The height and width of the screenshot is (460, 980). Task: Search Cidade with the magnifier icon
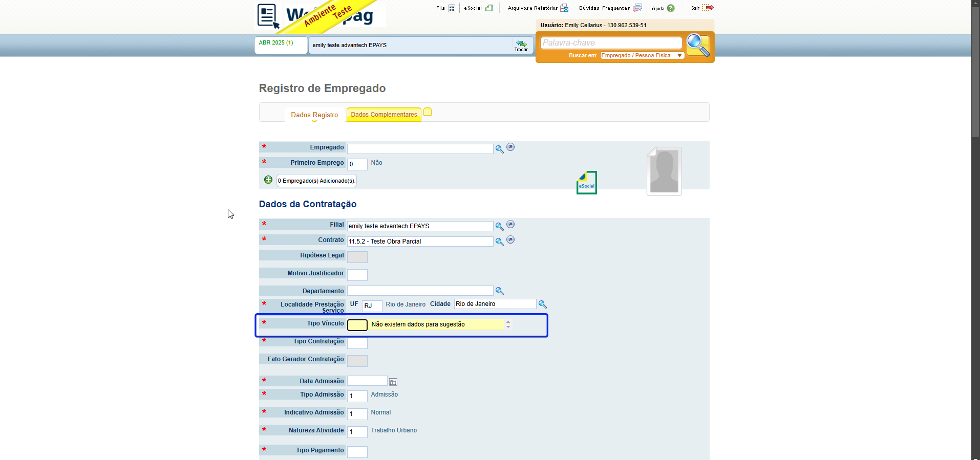click(543, 304)
